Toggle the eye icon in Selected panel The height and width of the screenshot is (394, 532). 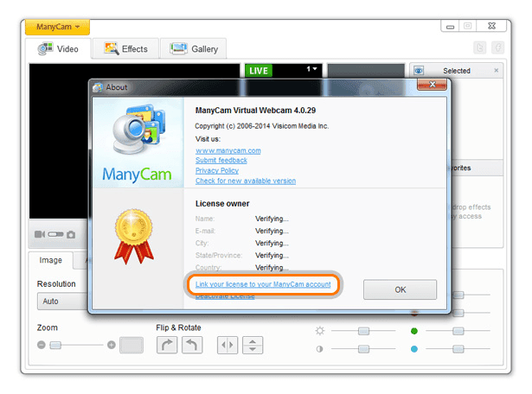coord(419,71)
